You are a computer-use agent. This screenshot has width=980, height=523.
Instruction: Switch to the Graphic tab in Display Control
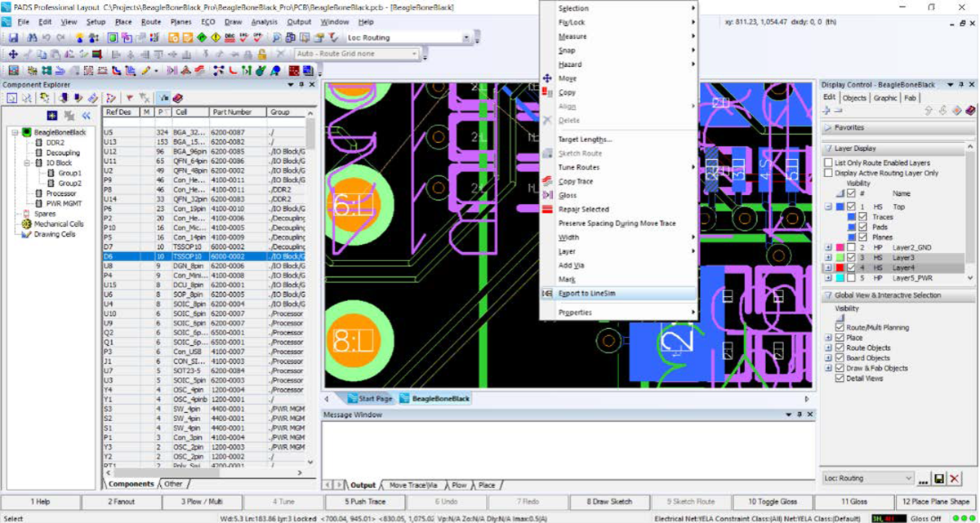tap(885, 98)
